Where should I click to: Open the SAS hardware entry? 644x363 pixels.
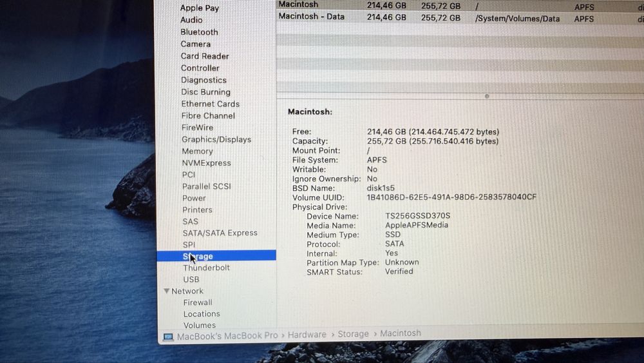coord(190,221)
